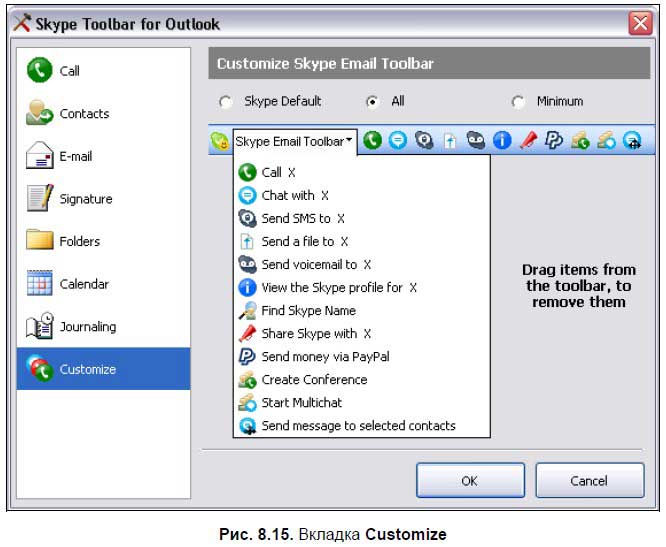Select the Minimum radio button
Viewport: 666px width, 547px height.
pyautogui.click(x=518, y=101)
